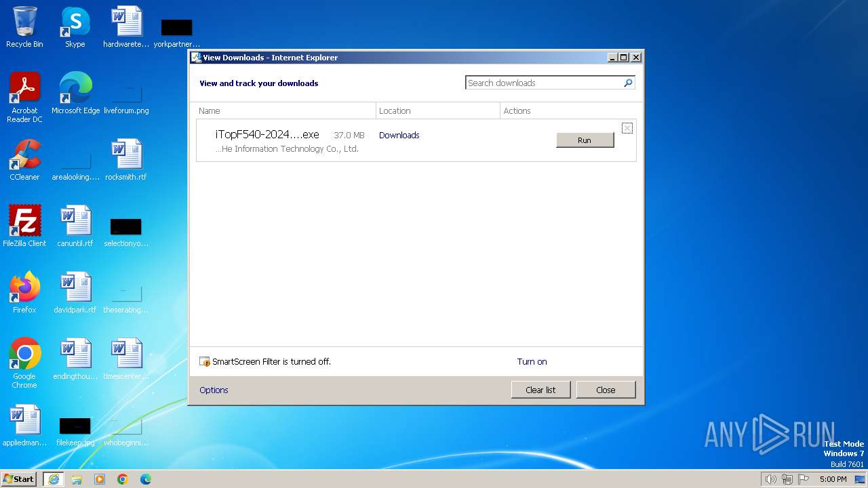Sort downloads by Name column
The image size is (868, 488).
pyautogui.click(x=285, y=110)
